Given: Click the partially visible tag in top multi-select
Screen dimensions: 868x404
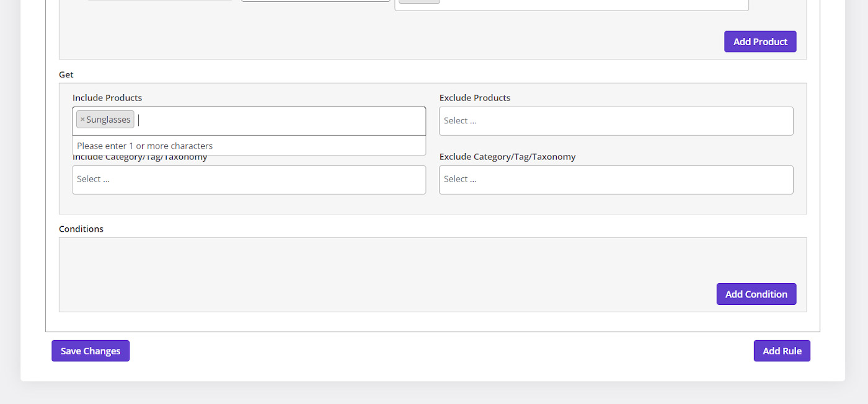Looking at the screenshot, I should point(419,2).
